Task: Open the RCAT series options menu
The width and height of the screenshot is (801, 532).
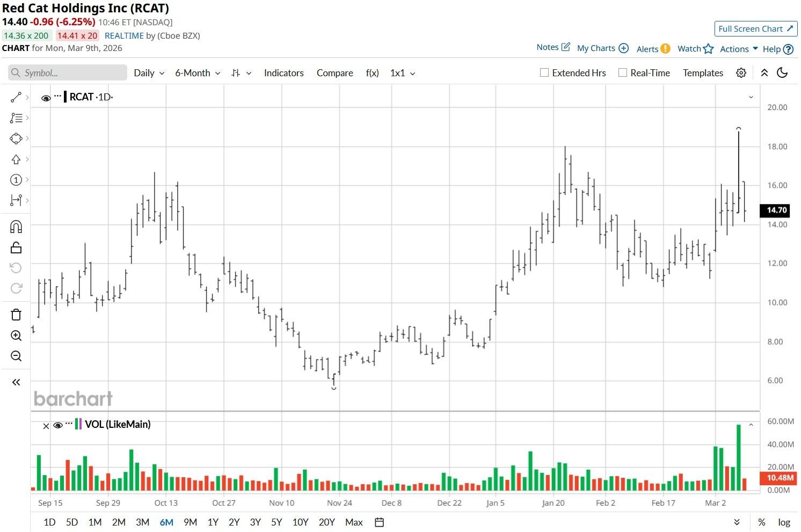Action: (x=58, y=97)
